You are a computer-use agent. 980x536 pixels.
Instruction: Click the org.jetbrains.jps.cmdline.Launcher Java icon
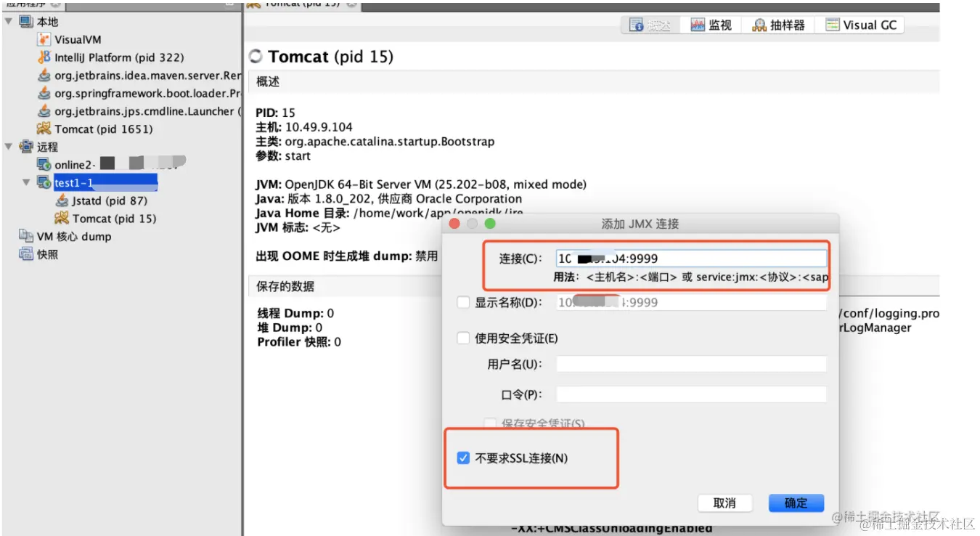[44, 111]
